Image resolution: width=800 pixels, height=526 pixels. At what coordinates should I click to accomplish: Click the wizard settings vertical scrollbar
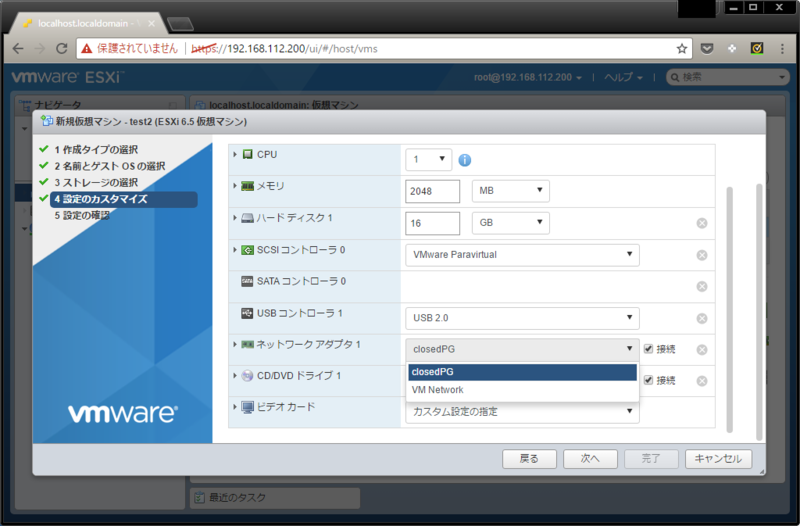point(730,310)
